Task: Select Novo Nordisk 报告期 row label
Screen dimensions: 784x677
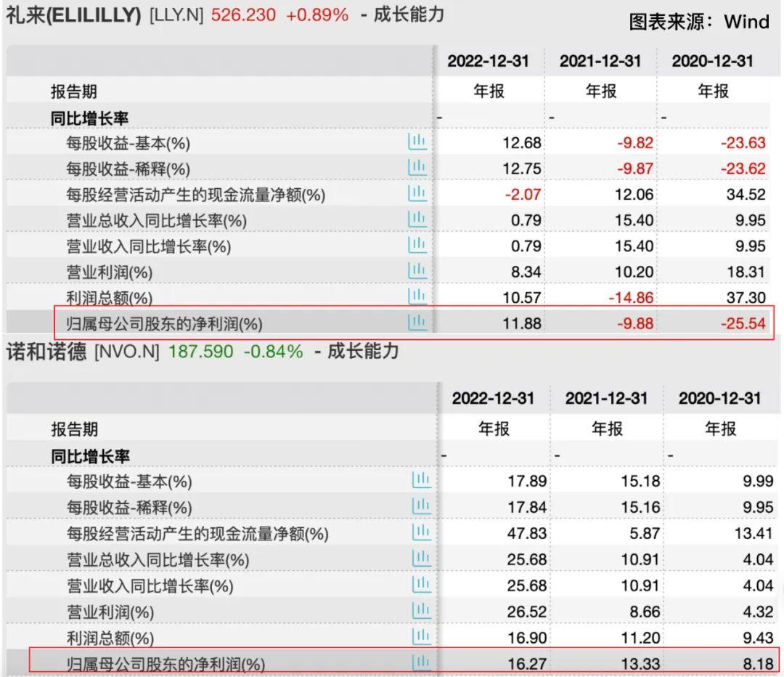Action: [75, 429]
